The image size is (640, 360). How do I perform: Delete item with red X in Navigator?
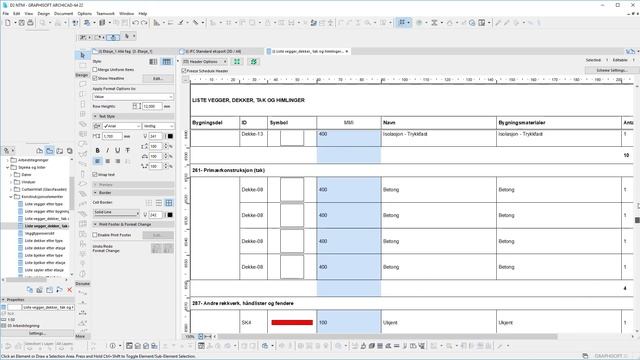(x=69, y=290)
